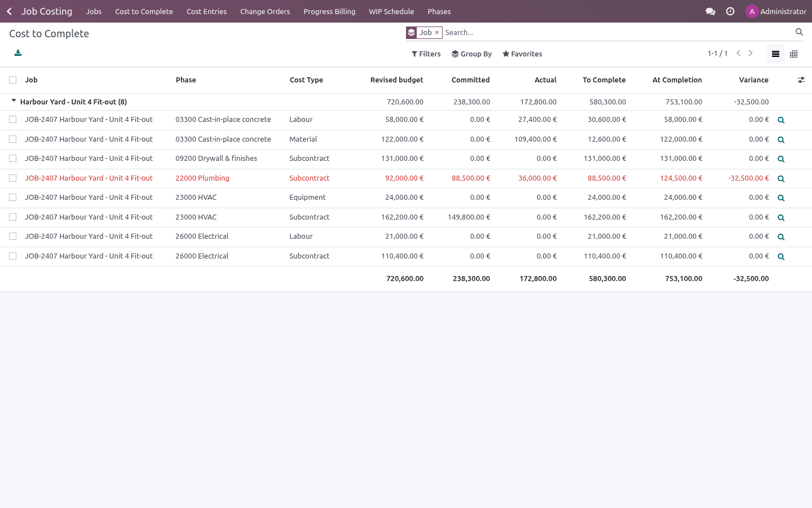The image size is (812, 508).
Task: Go to next page of records
Action: [751, 53]
